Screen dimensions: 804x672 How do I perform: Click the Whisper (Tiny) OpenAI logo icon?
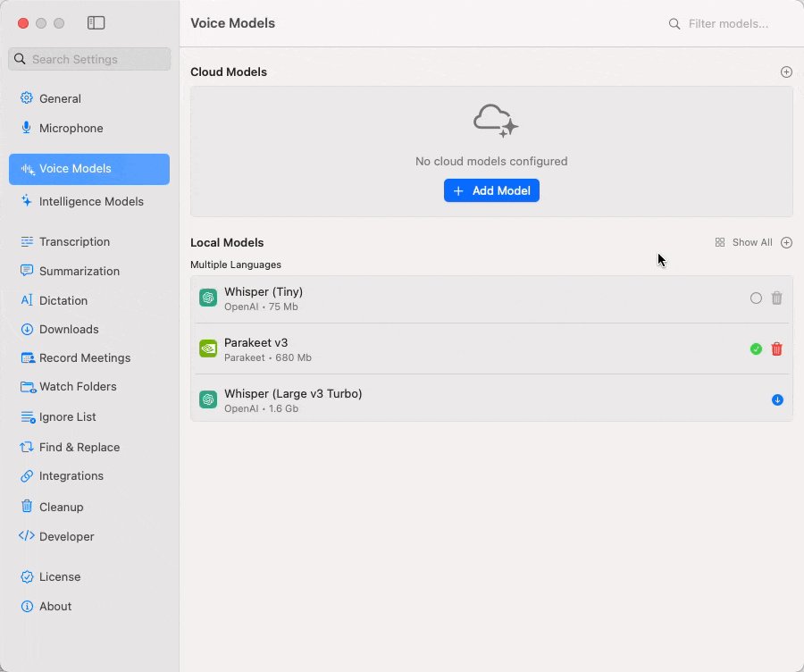pyautogui.click(x=208, y=298)
